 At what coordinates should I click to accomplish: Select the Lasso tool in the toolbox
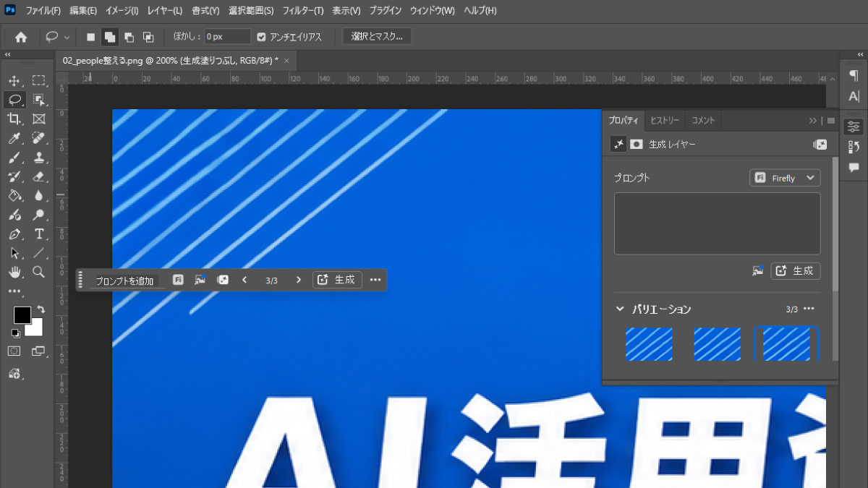[14, 100]
